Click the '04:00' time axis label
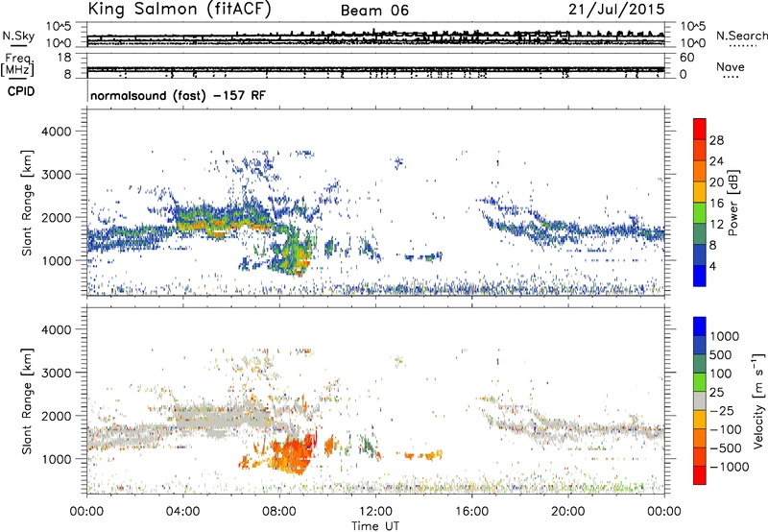Image resolution: width=768 pixels, height=532 pixels. pos(183,512)
